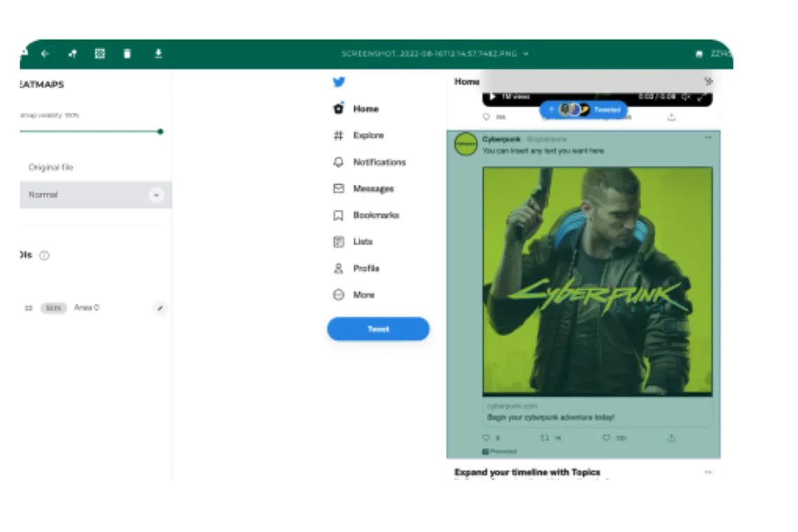Click the Twitter bird logo
798x532 pixels.
[339, 81]
